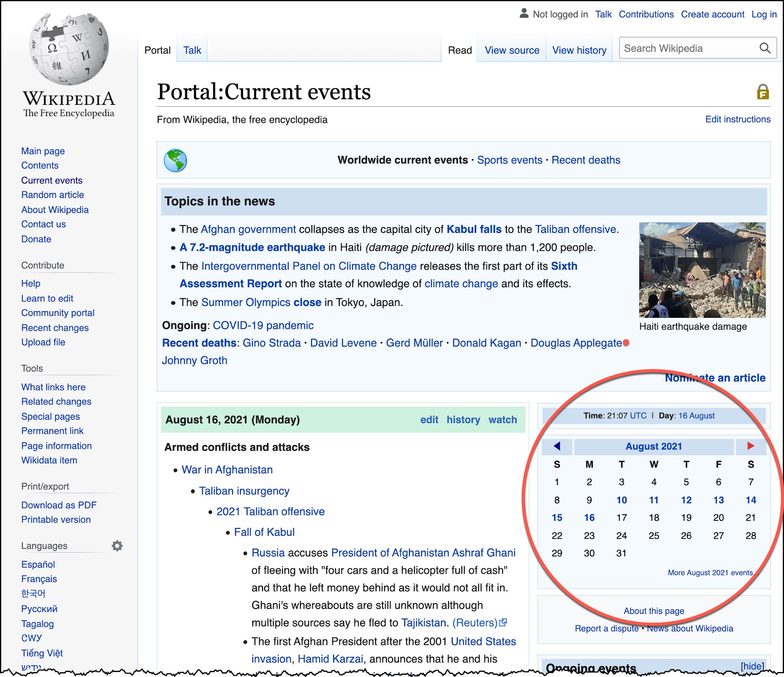Select August 15 in the calendar

click(x=557, y=518)
